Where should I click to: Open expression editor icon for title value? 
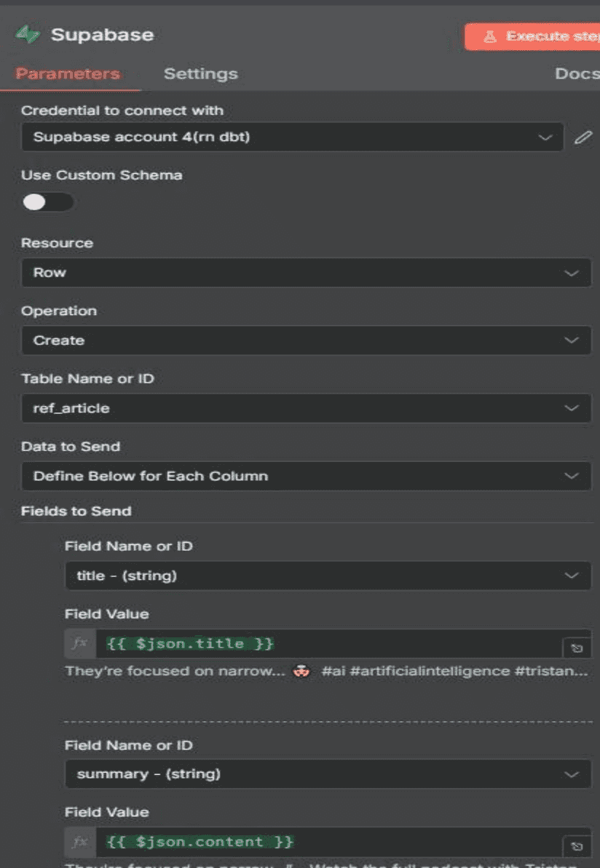click(577, 648)
